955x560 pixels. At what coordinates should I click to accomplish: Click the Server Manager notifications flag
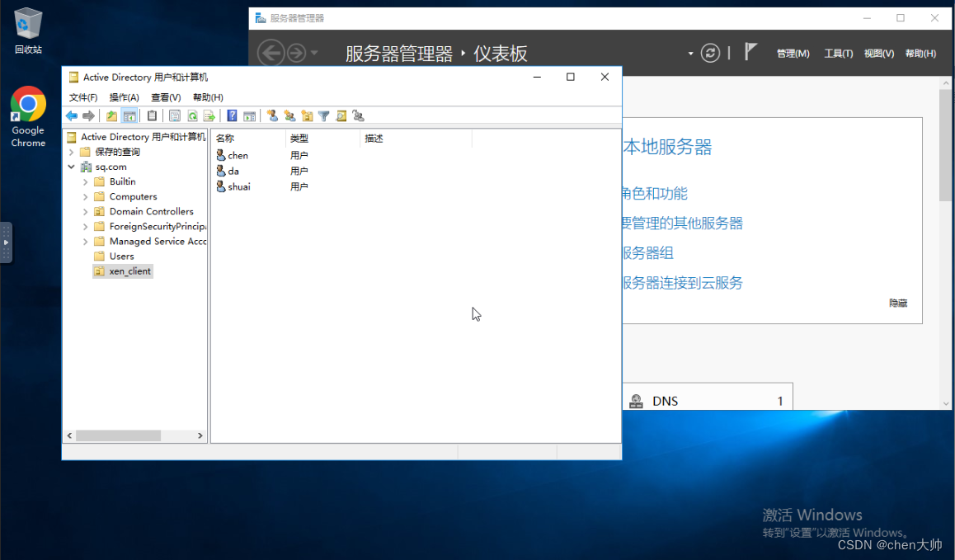pyautogui.click(x=750, y=53)
